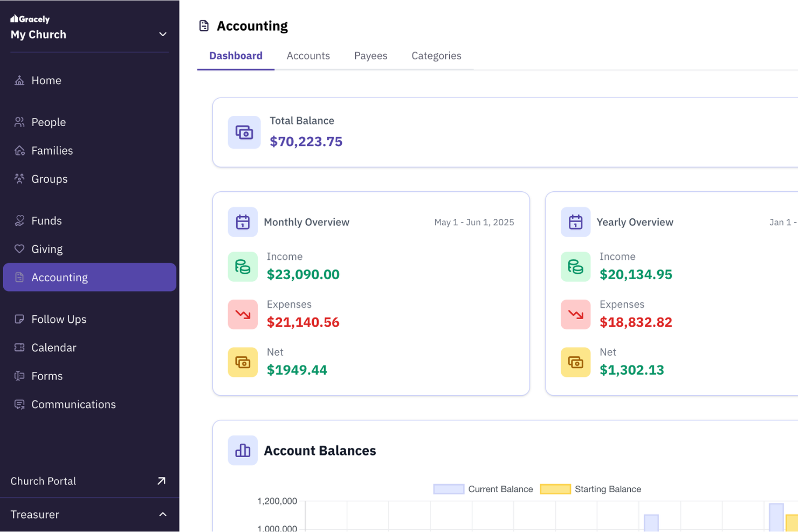Click the 1,200,000 chart axis label

(x=277, y=501)
